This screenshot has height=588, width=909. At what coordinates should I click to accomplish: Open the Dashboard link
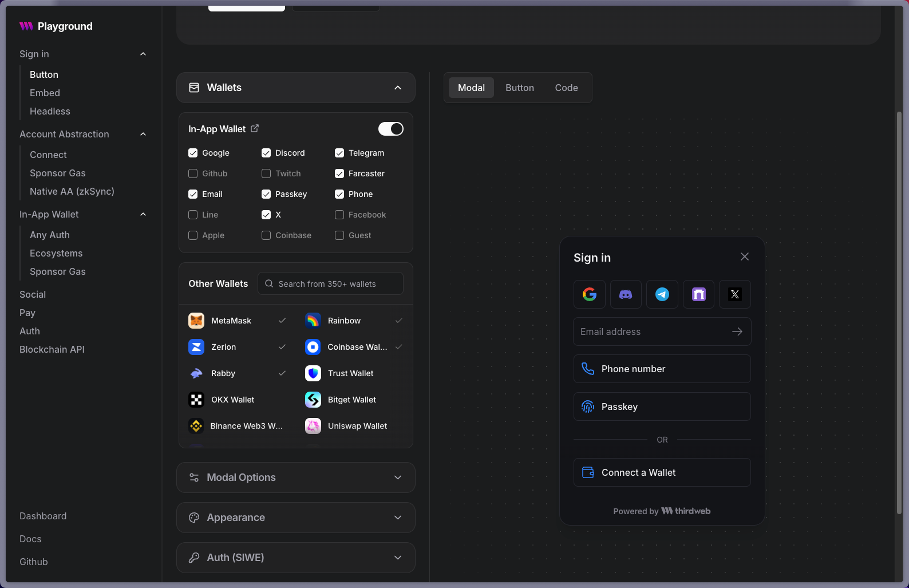(43, 516)
